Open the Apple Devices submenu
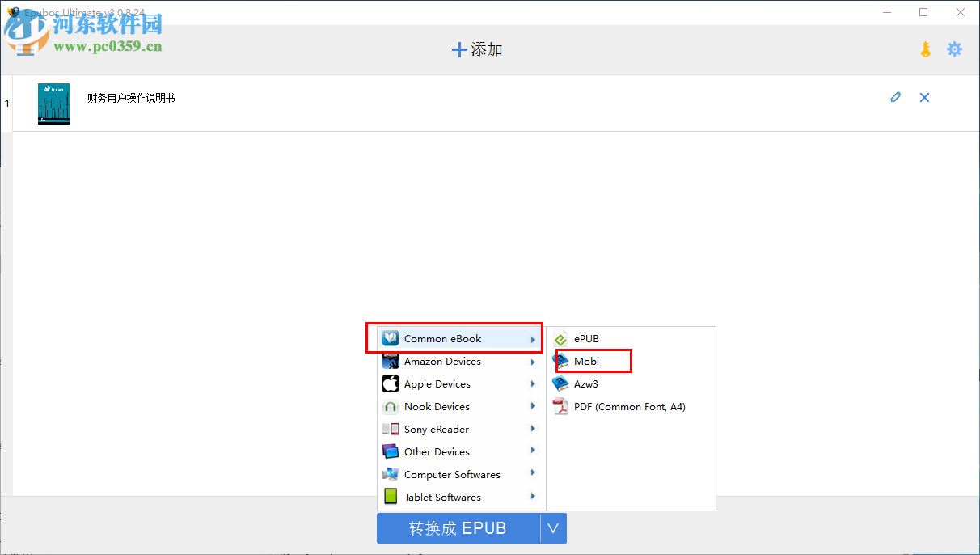The image size is (980, 555). [x=459, y=383]
